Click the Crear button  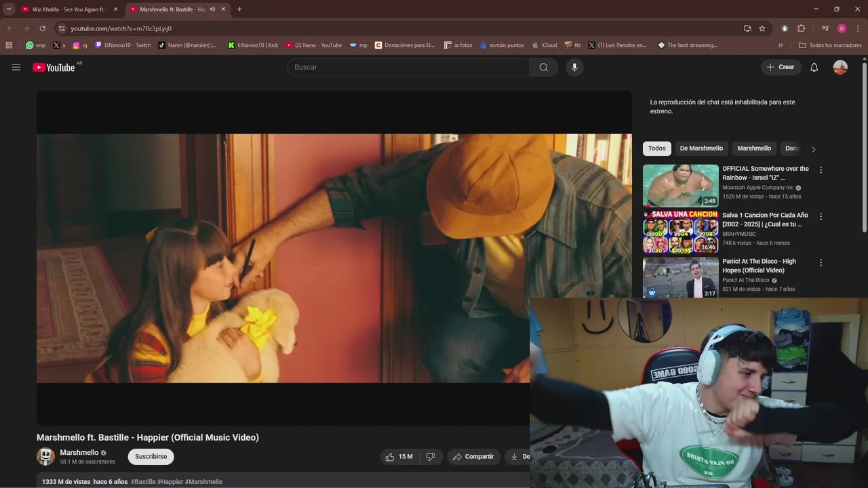pyautogui.click(x=781, y=67)
